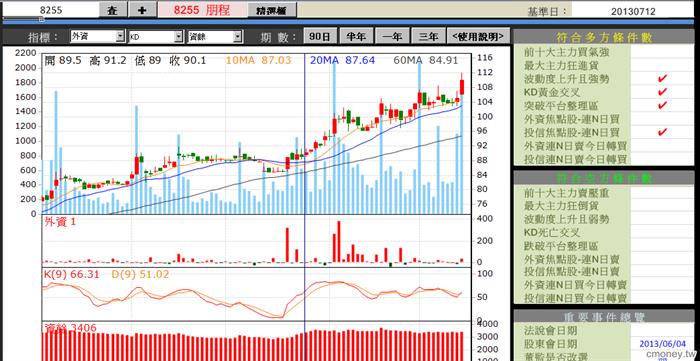The height and width of the screenshot is (361, 700).
Task: Click the 外資焦點股-連N日買 row label
Action: point(572,119)
